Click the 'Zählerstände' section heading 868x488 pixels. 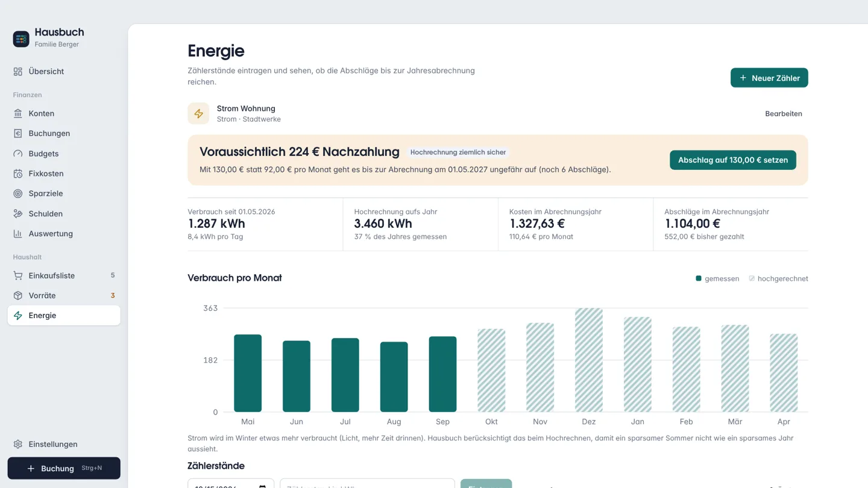[x=216, y=466]
